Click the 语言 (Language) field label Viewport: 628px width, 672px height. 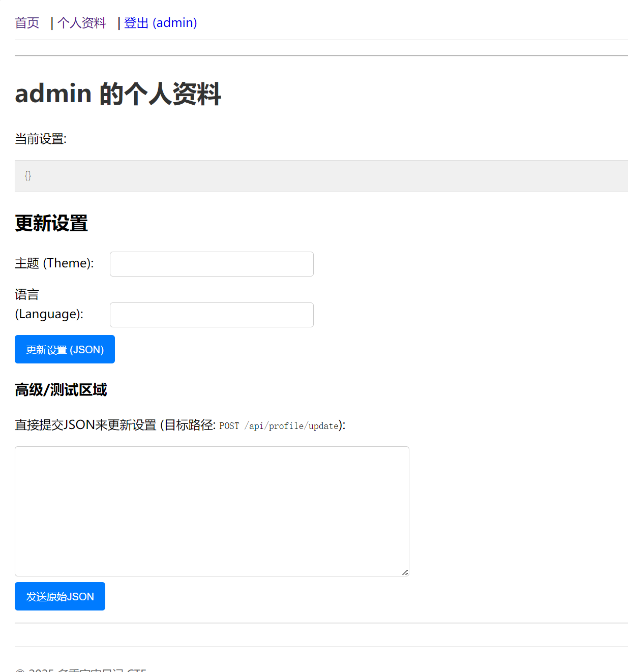49,304
